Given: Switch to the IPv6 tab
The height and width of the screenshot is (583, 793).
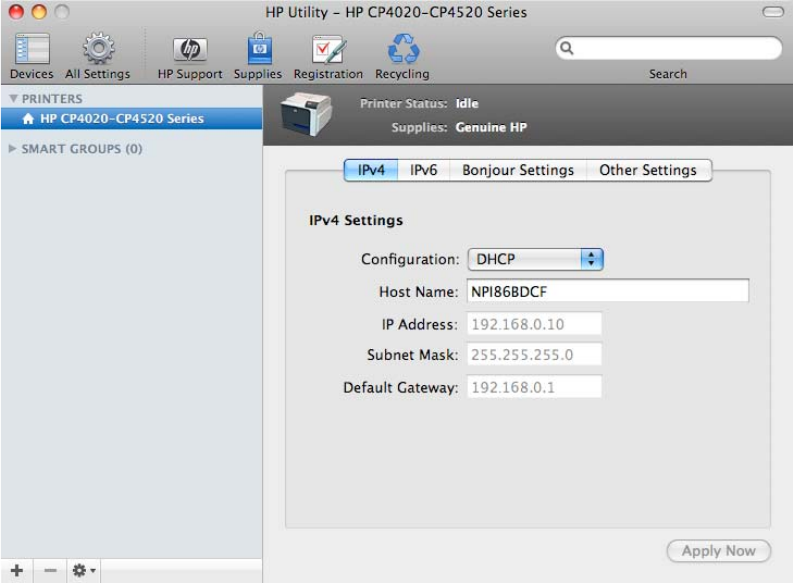Looking at the screenshot, I should 423,170.
